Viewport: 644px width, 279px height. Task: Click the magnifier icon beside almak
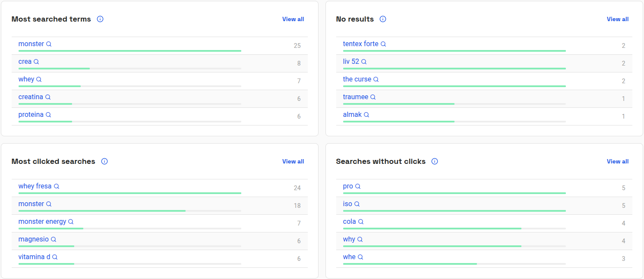click(x=366, y=115)
